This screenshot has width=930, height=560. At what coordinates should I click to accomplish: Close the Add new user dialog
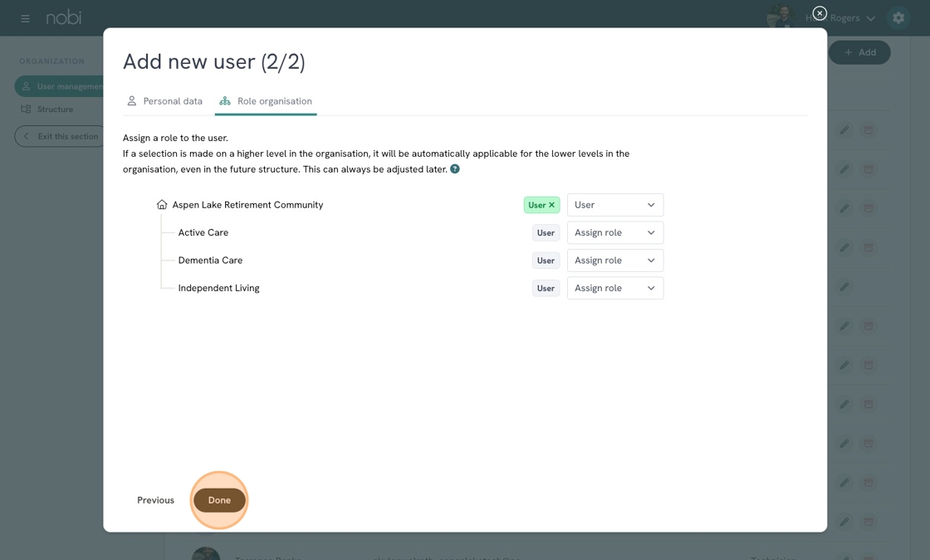820,13
